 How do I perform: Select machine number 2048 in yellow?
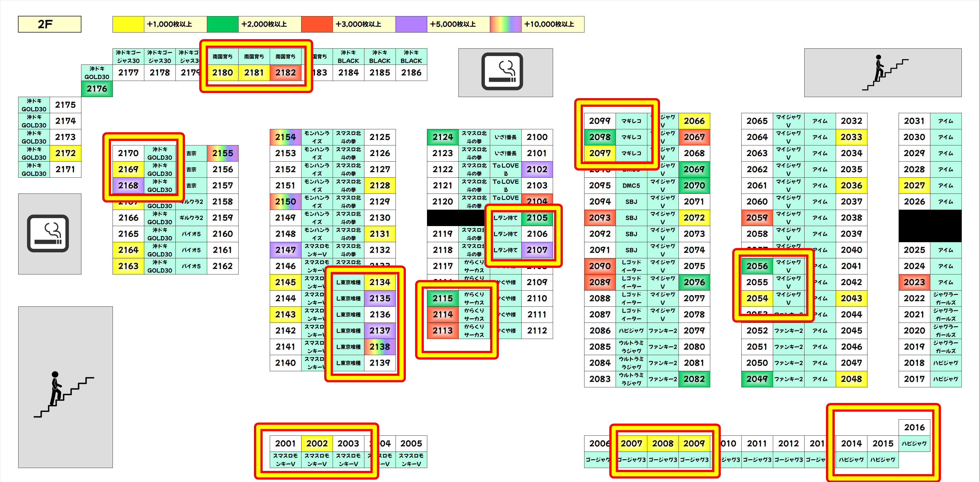851,379
